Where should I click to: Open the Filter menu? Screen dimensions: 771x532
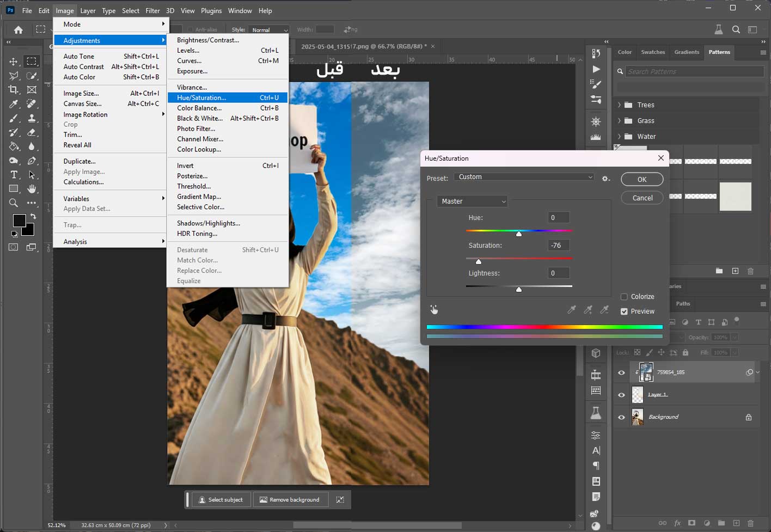click(x=152, y=10)
